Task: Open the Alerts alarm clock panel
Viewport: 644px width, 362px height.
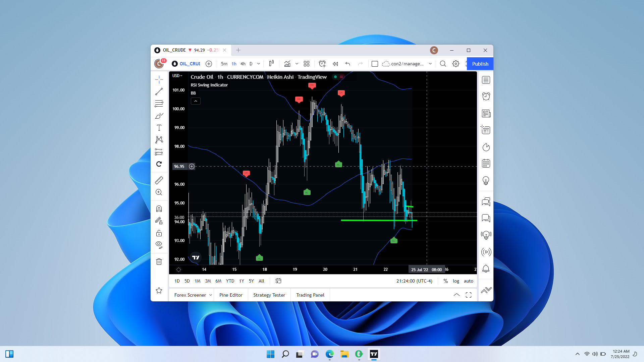Action: point(486,97)
